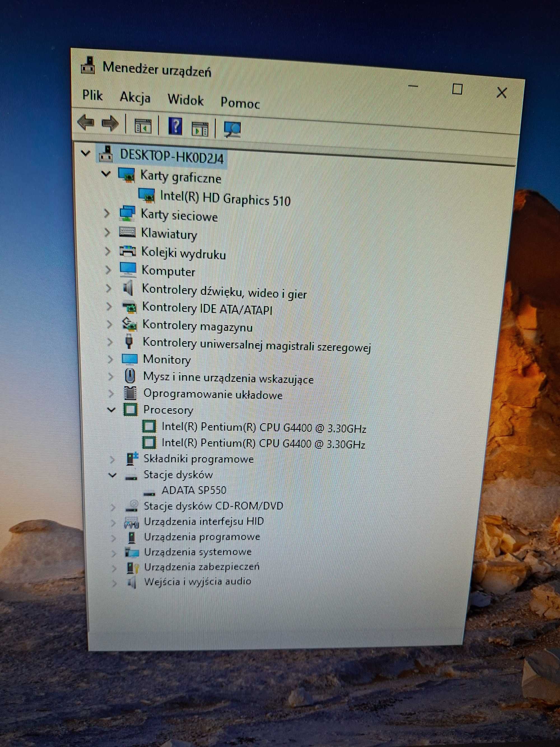Screen dimensions: 560x747
Task: Click the Intel HD Graphics 510 device icon
Action: point(146,195)
